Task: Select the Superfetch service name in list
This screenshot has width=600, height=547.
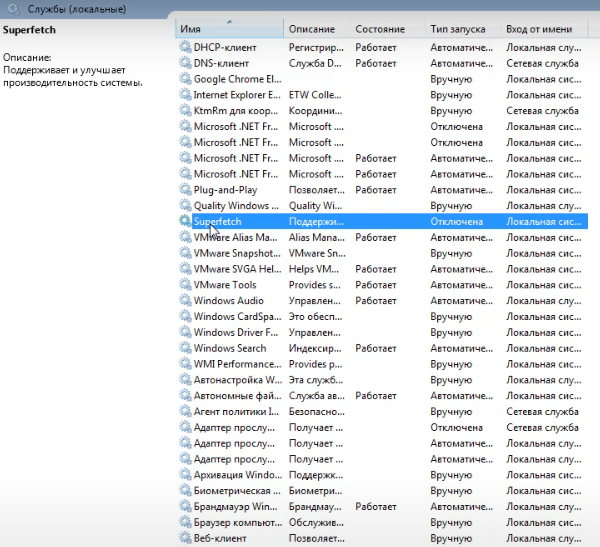Action: [217, 222]
